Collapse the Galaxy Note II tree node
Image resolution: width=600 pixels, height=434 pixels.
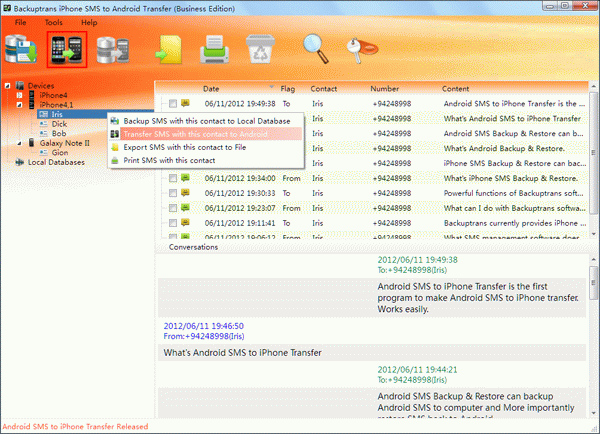pos(20,143)
